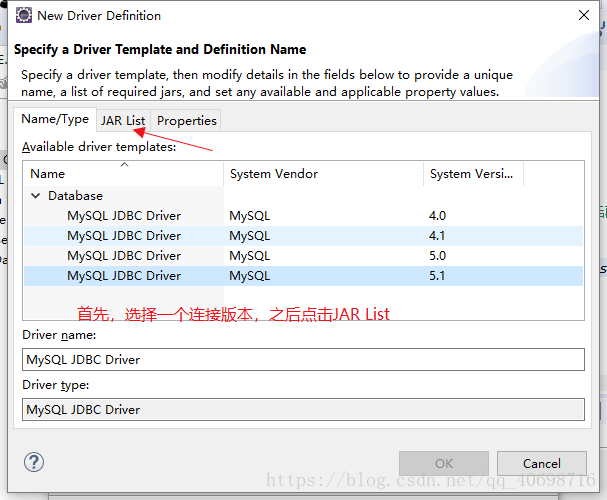Image resolution: width=607 pixels, height=500 pixels.
Task: Sort by the Name column header
Action: 123,174
